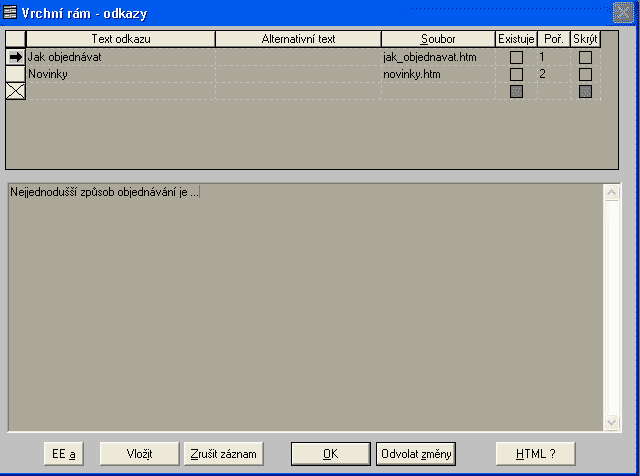Click the 'EE a' button
Viewport: 640px width, 476px height.
pyautogui.click(x=64, y=454)
